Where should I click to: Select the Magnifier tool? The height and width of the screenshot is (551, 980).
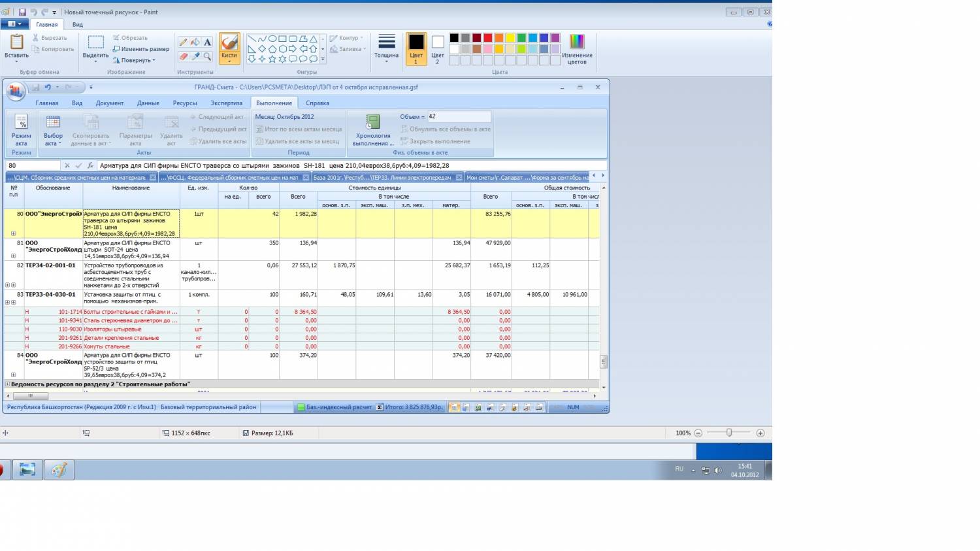tap(208, 57)
